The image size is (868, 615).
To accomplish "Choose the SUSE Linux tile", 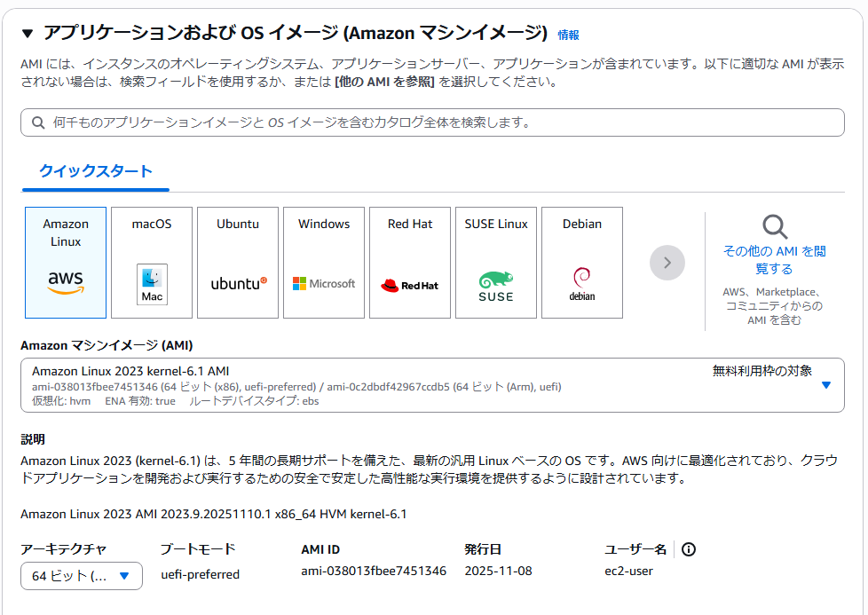I will click(x=496, y=263).
